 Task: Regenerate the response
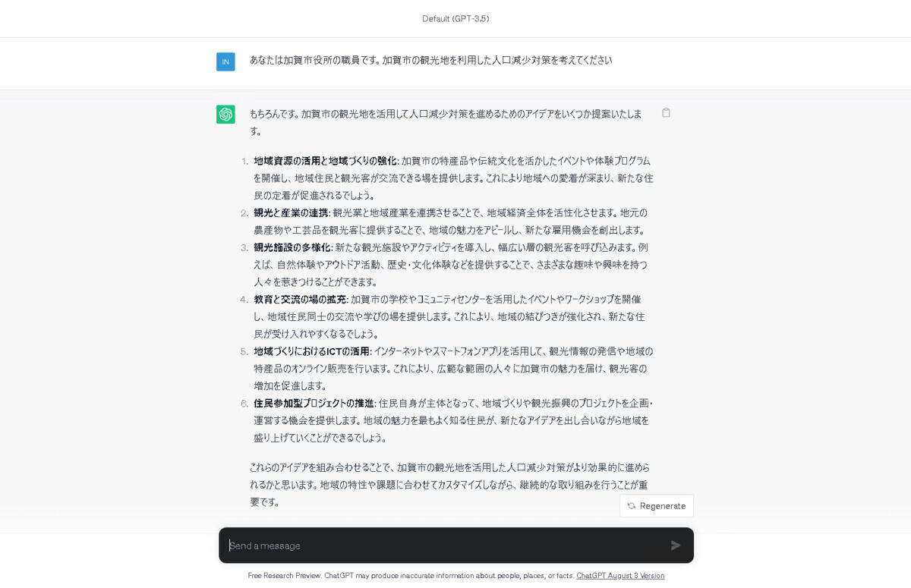[x=657, y=506]
